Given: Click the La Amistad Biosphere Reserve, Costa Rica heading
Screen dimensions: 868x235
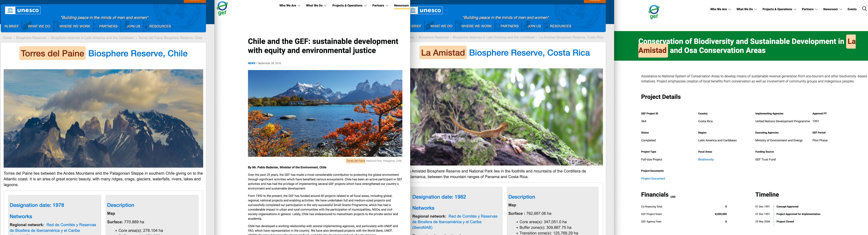Looking at the screenshot, I should [504, 53].
